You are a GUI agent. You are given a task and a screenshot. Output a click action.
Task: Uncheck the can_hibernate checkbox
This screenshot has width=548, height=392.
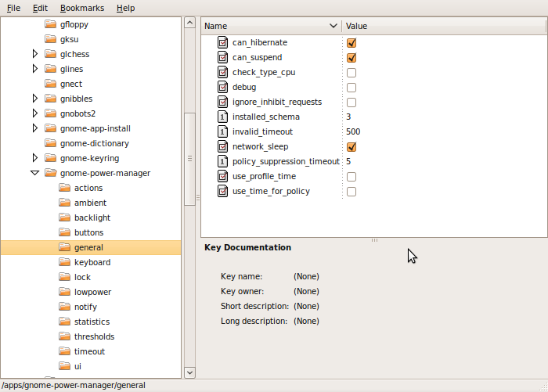[x=352, y=42]
